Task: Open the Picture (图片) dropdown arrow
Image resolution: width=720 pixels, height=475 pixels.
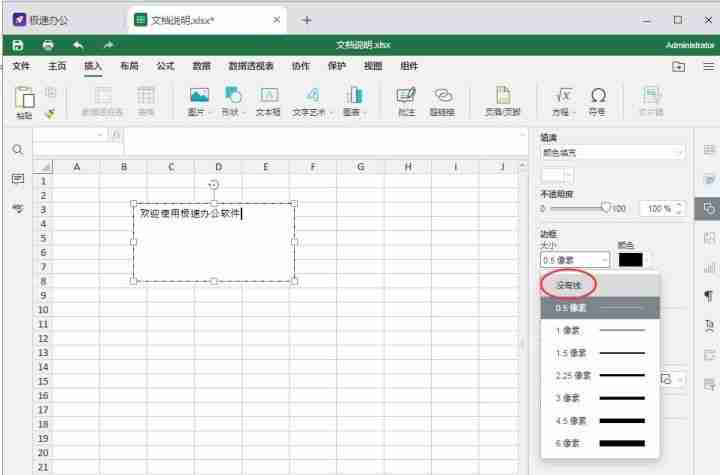Action: [210, 112]
